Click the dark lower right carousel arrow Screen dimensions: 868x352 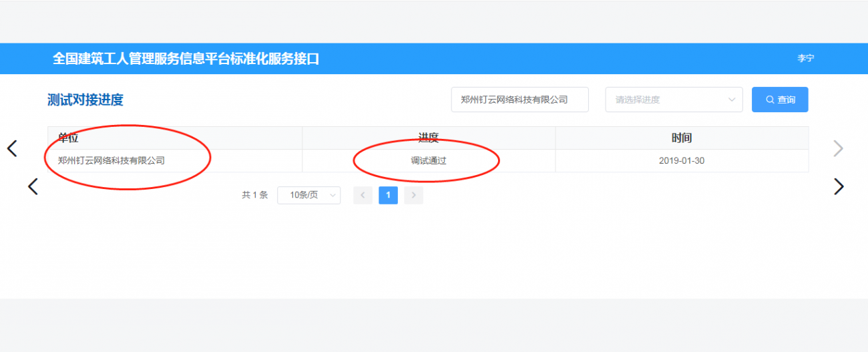click(x=839, y=186)
